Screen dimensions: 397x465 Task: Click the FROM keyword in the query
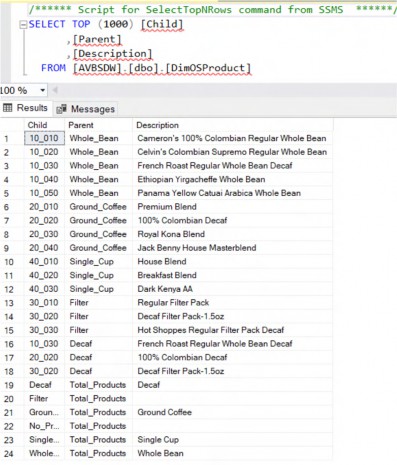(x=53, y=68)
